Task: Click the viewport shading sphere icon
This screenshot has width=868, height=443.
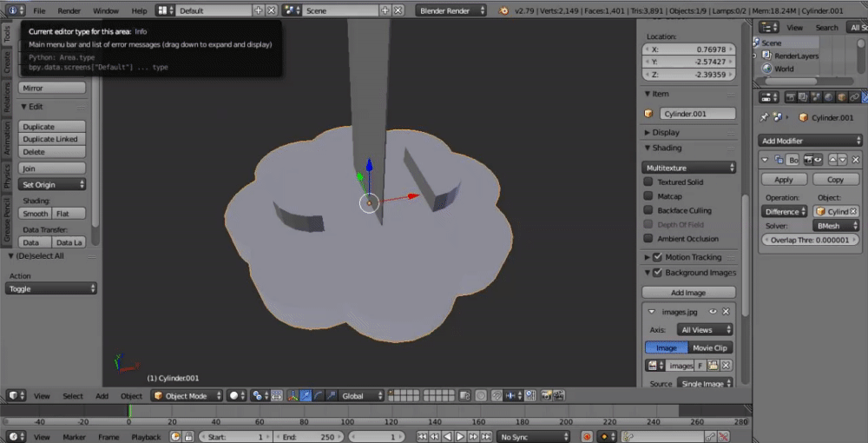Action: (x=233, y=395)
